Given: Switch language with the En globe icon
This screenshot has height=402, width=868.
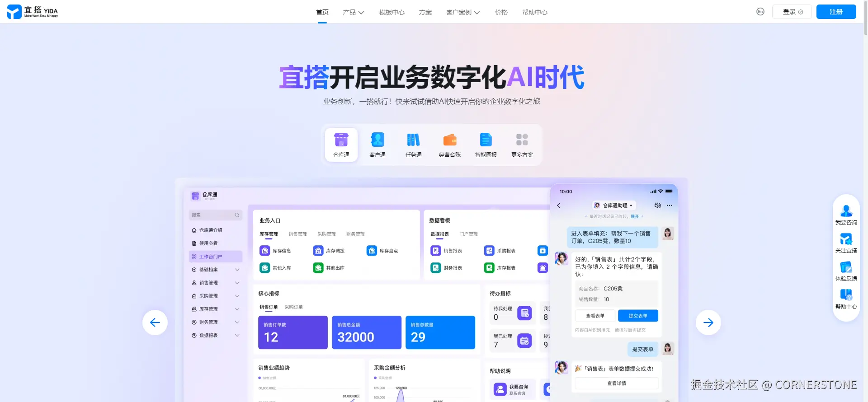Looking at the screenshot, I should pos(760,12).
